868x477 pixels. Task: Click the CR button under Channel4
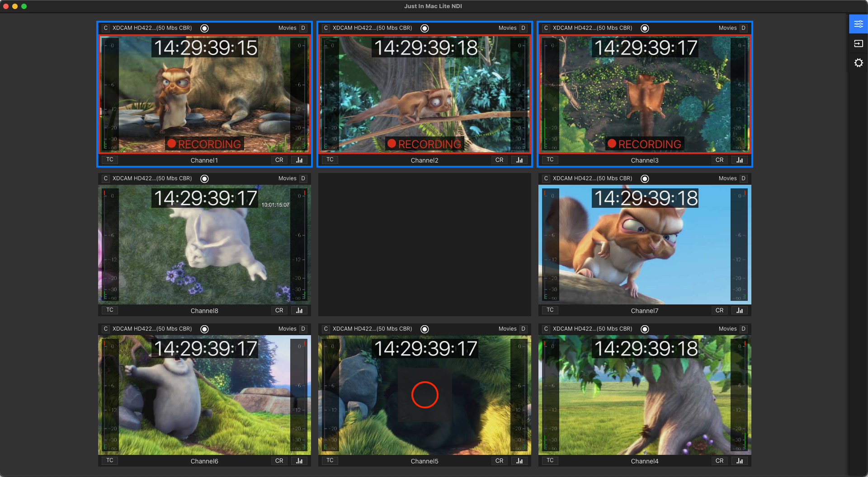pos(719,461)
